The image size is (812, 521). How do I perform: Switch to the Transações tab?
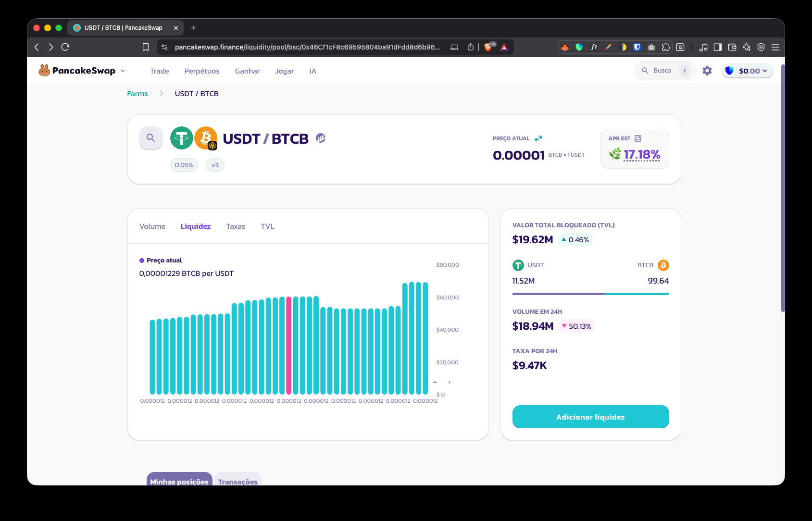(x=238, y=479)
